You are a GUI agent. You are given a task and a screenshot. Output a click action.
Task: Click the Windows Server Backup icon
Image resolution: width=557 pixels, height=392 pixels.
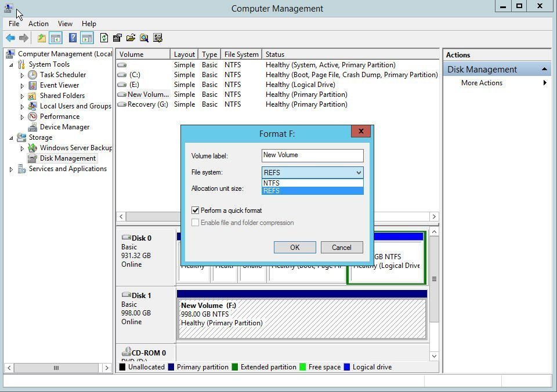32,148
